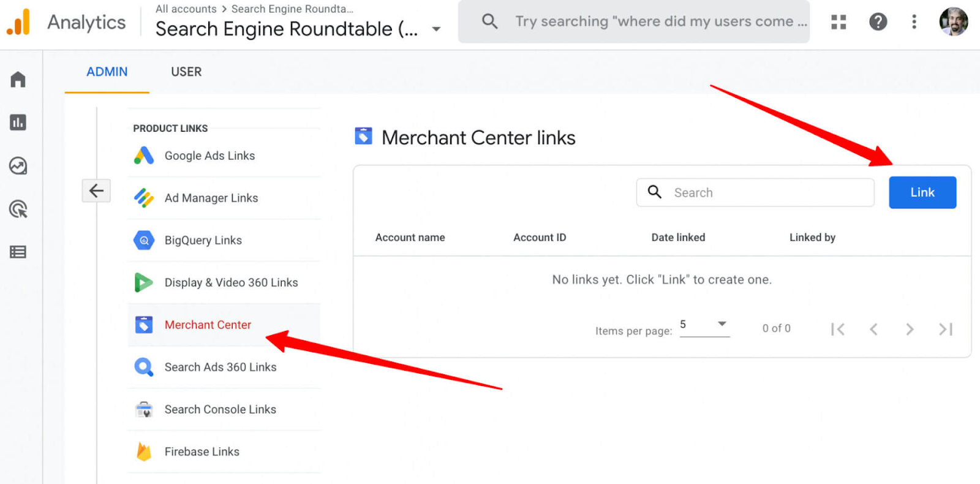Select the ADMIN tab

pos(107,72)
